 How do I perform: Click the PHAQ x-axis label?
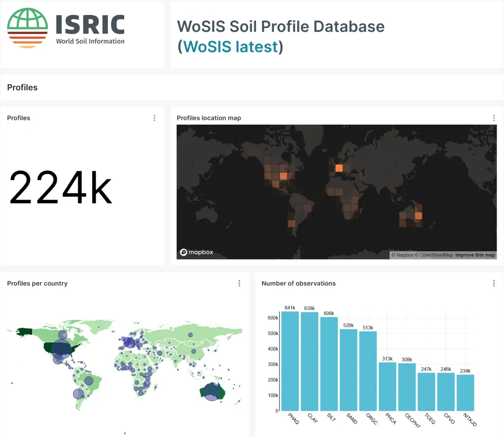294,419
